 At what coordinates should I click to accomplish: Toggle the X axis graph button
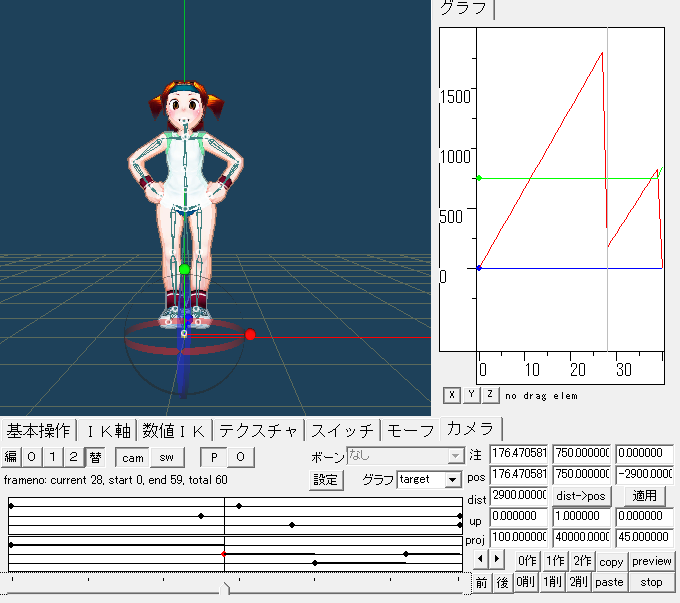pyautogui.click(x=453, y=395)
